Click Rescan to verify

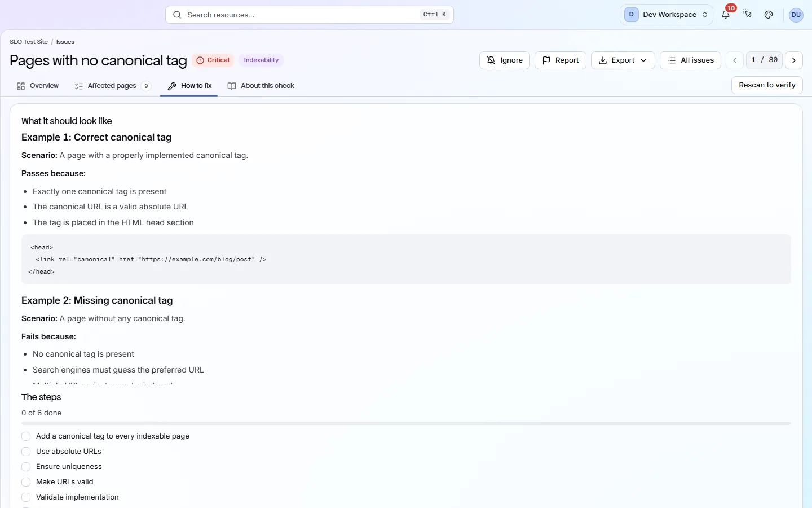pyautogui.click(x=767, y=85)
